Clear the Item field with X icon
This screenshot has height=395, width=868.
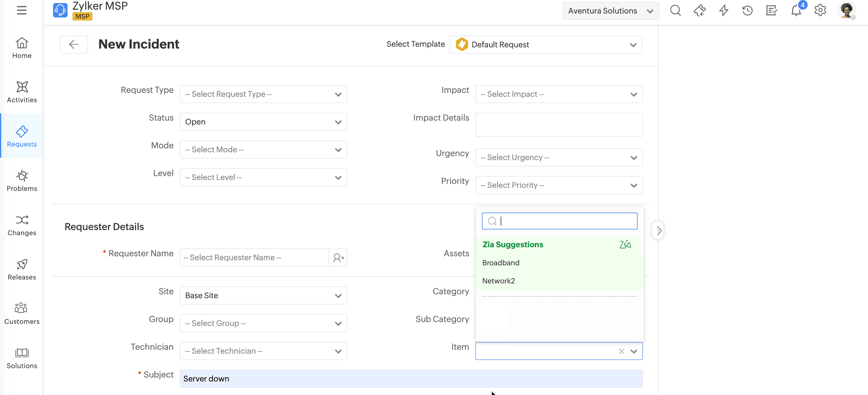coord(621,351)
